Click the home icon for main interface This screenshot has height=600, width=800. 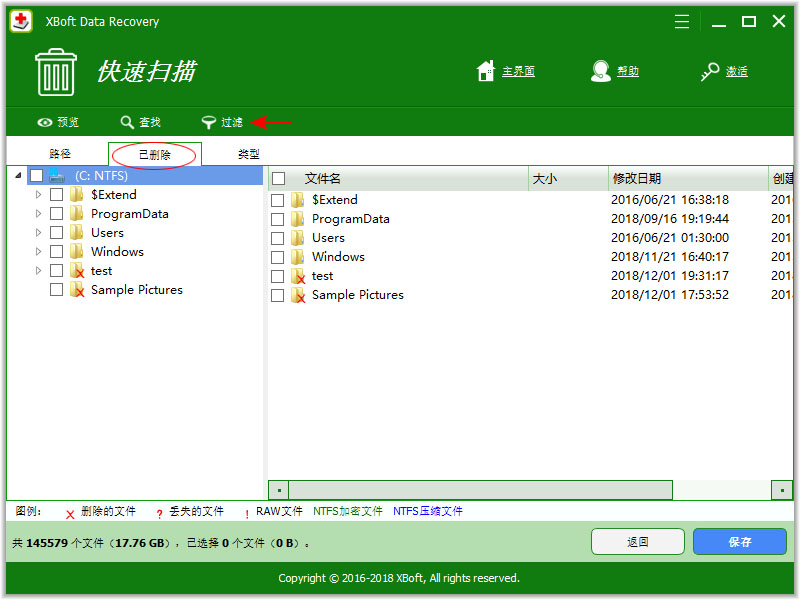click(486, 71)
